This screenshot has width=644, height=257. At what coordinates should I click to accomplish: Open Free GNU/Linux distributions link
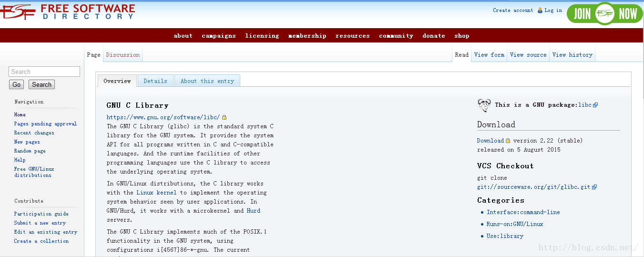coord(34,172)
